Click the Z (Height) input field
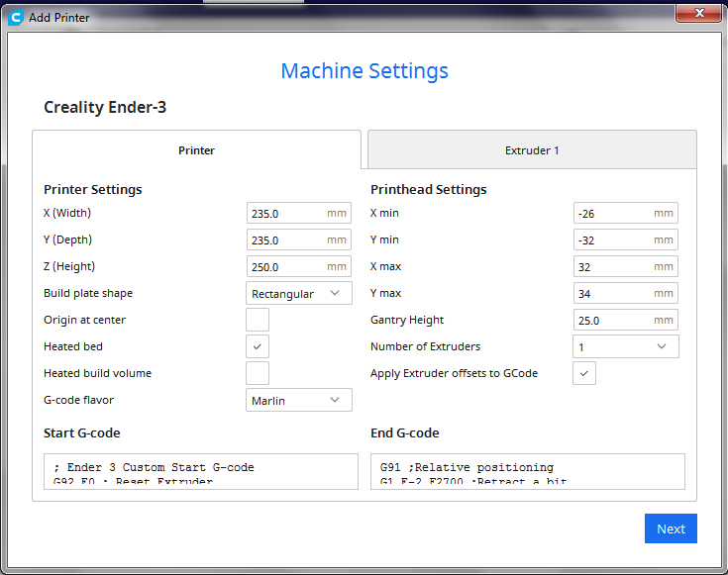The height and width of the screenshot is (575, 728). click(x=299, y=267)
